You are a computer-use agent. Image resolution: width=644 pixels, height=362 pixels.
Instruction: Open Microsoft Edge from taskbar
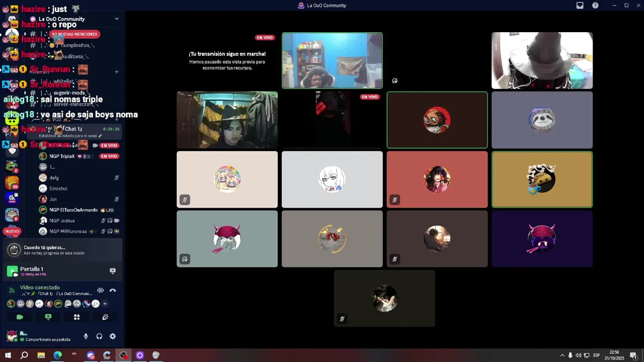coord(57,355)
